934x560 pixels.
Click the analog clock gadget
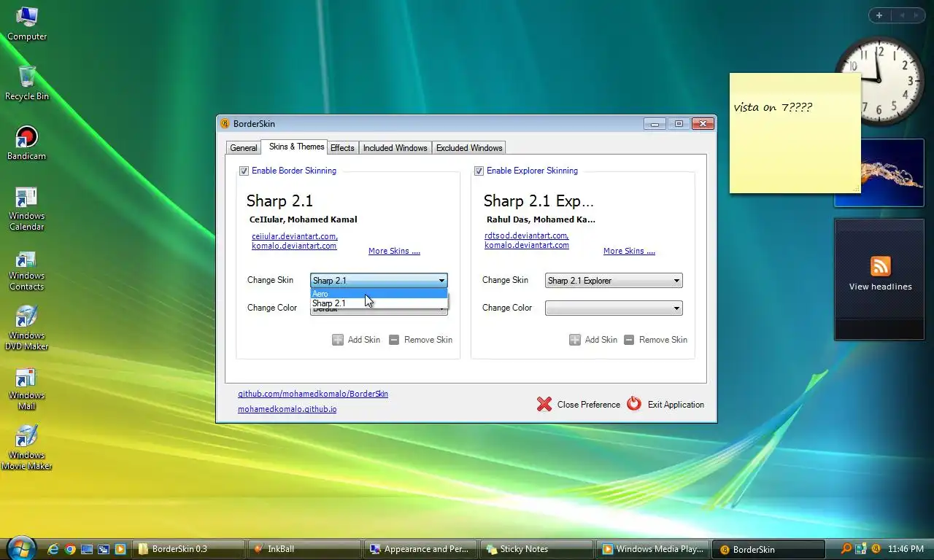[879, 82]
